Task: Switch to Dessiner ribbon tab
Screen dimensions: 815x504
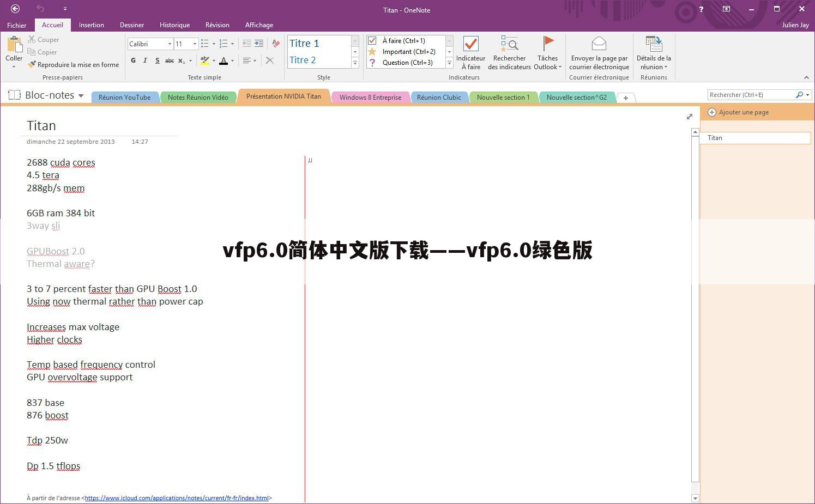Action: pos(132,25)
